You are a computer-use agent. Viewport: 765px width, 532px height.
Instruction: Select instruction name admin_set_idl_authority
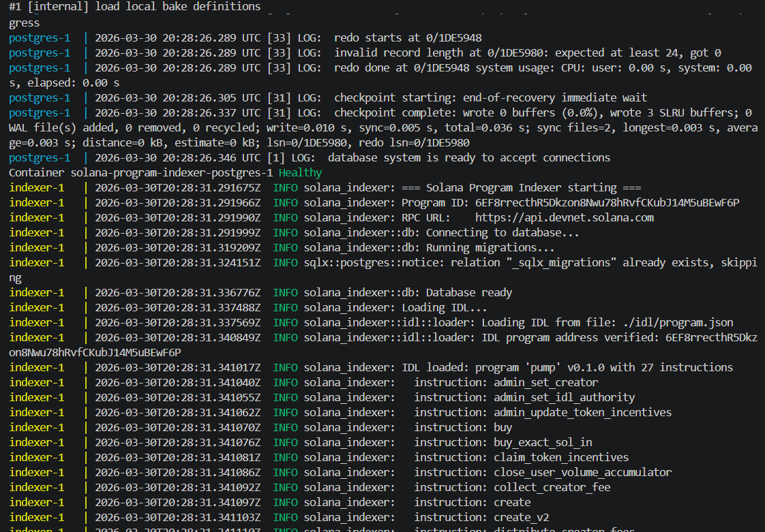pyautogui.click(x=565, y=397)
